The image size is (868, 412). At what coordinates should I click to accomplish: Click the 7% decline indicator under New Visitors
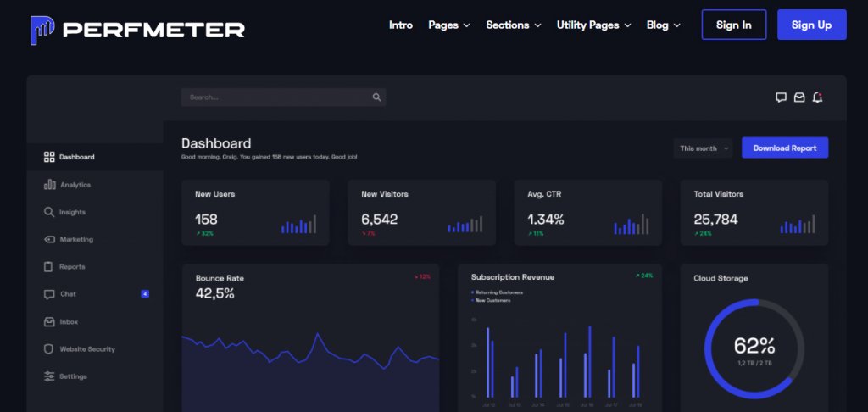(368, 234)
